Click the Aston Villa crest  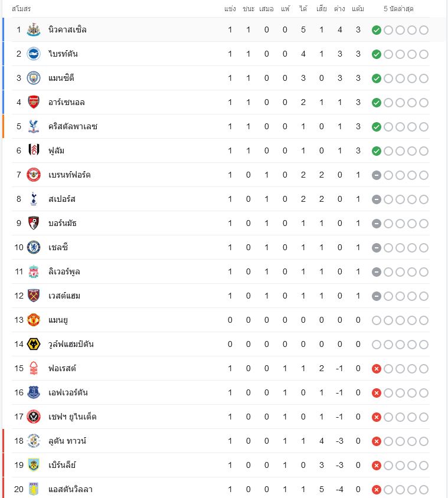tap(34, 489)
